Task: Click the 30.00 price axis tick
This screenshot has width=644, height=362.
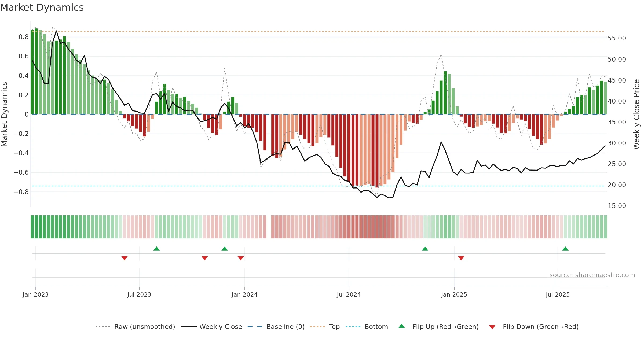Action: coord(617,143)
